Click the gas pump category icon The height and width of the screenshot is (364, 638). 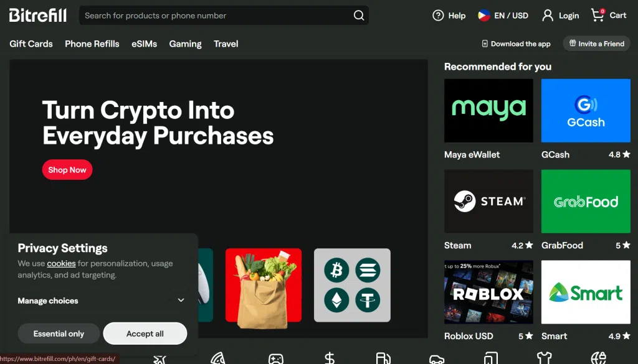(383, 358)
